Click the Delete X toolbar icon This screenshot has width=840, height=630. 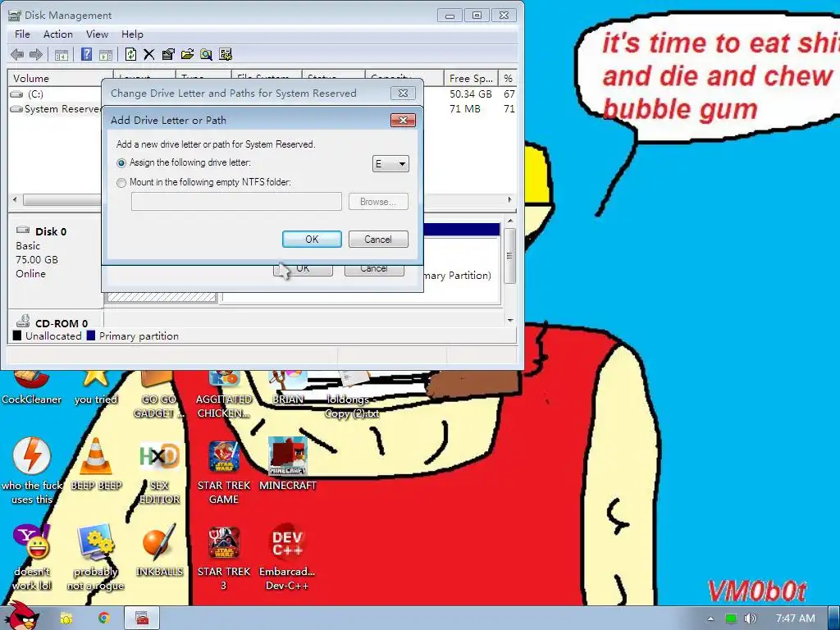pos(149,54)
